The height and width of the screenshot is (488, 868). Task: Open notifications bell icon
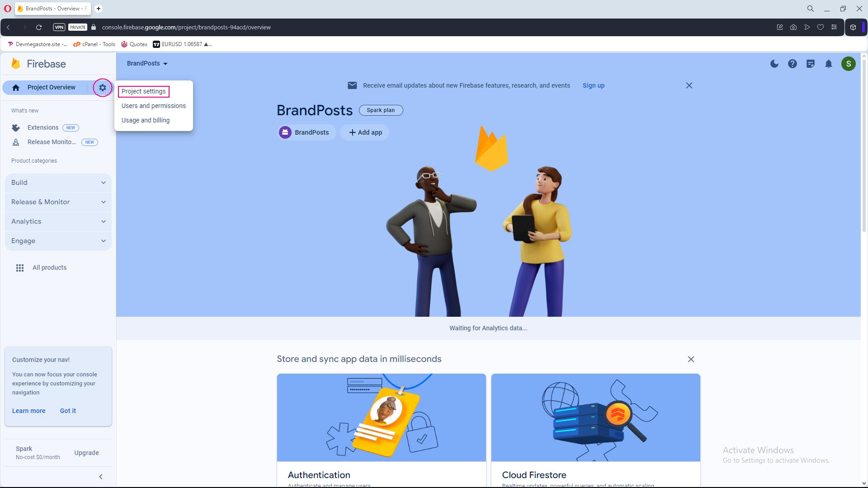pyautogui.click(x=829, y=64)
